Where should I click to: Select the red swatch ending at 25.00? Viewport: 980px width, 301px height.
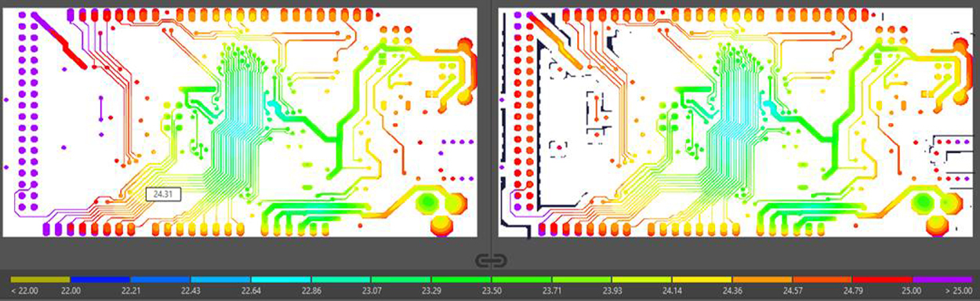(882, 279)
